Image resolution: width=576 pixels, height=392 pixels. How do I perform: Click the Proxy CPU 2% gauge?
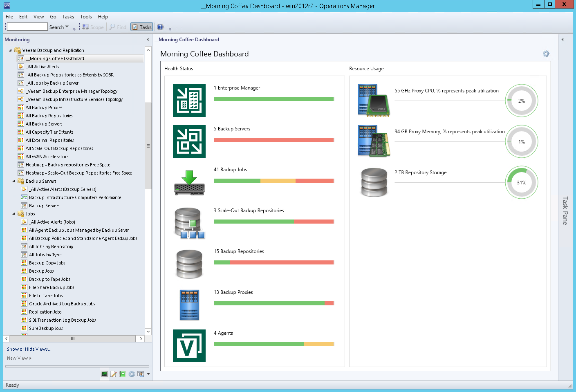(x=522, y=101)
